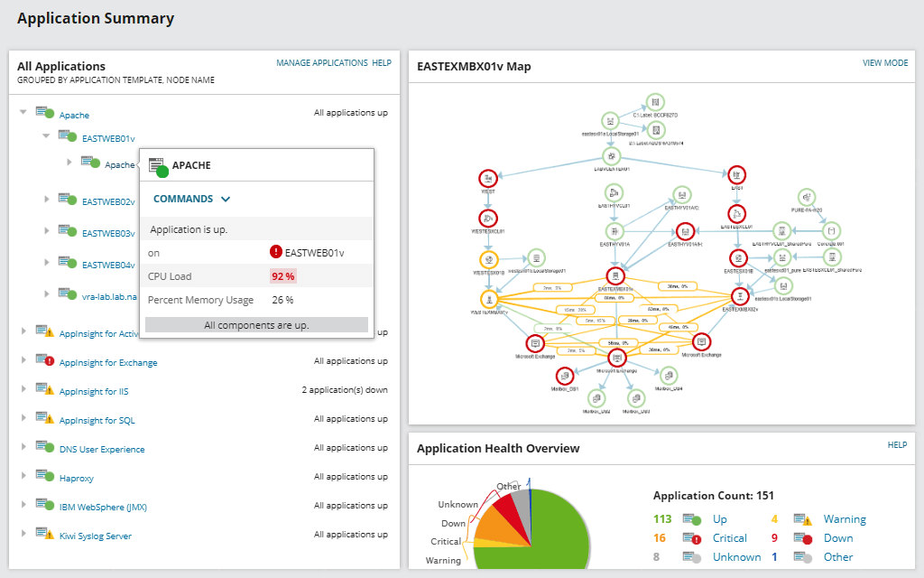This screenshot has width=924, height=578.
Task: Open VIEW MODE for the map
Action: [x=884, y=63]
